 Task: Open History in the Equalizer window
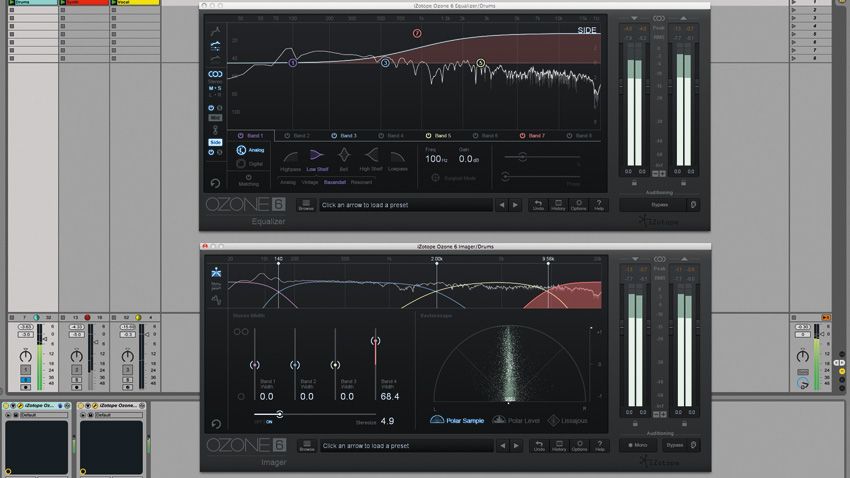point(558,205)
